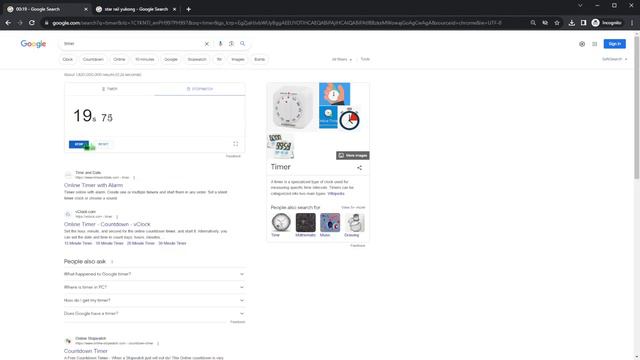Filter results by Online chip
Screen dimensions: 640x360
tap(119, 59)
